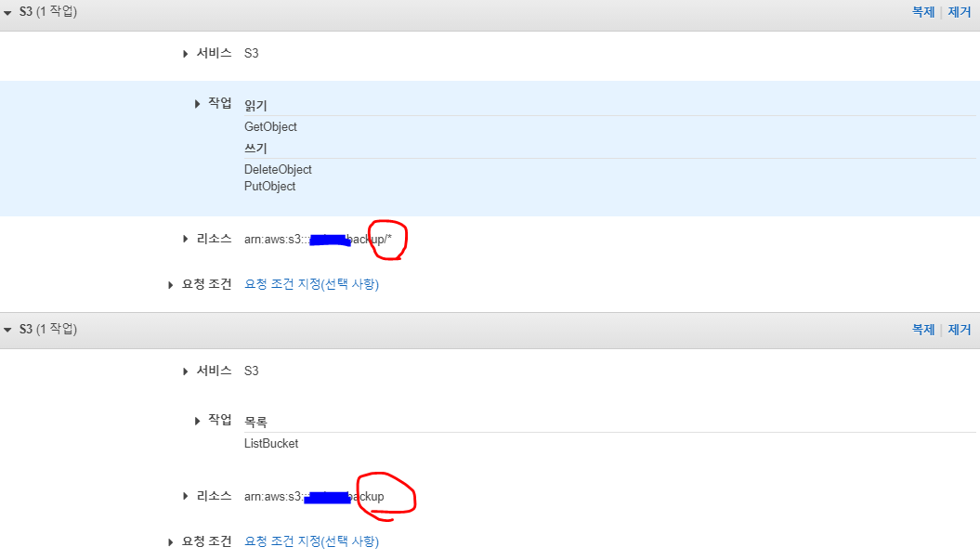Expand the first 요청 조건 row triangle

[x=170, y=285]
